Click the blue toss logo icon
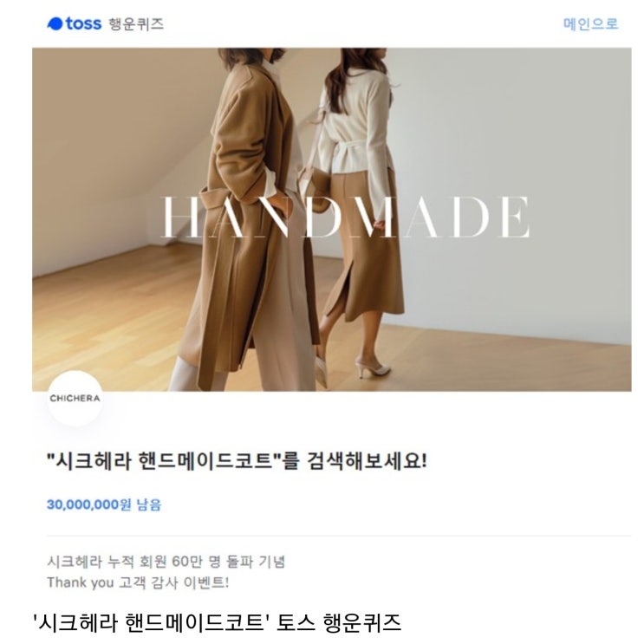 pyautogui.click(x=55, y=23)
